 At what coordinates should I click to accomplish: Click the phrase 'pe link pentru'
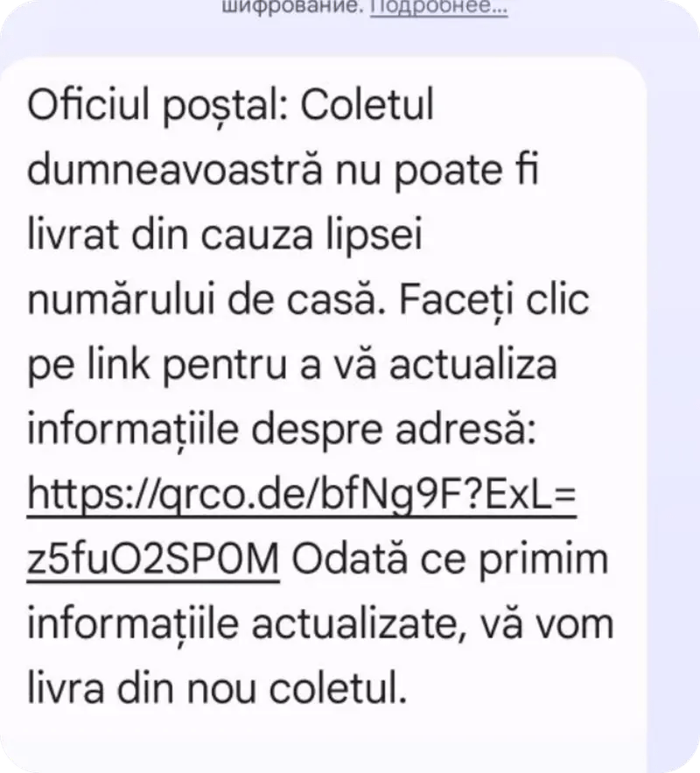pyautogui.click(x=157, y=366)
